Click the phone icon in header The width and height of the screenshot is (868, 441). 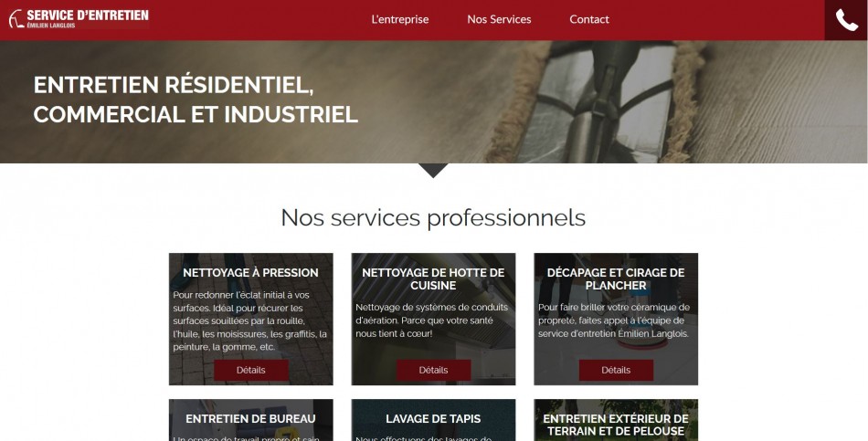846,20
